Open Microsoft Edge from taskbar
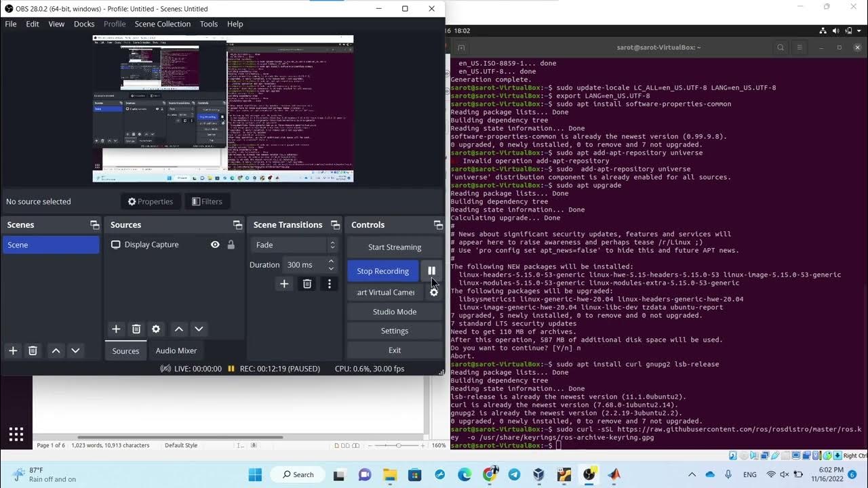Image resolution: width=868 pixels, height=488 pixels. (465, 474)
